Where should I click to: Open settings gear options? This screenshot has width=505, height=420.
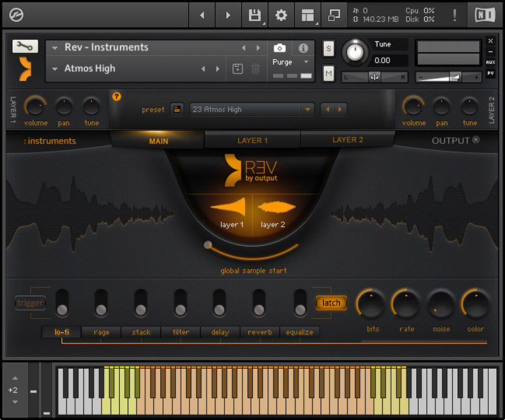pyautogui.click(x=281, y=15)
